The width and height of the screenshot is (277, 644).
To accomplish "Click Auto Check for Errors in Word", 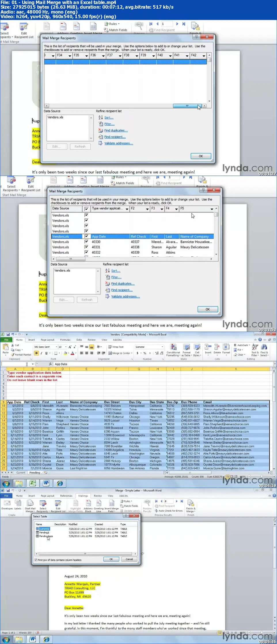I will [x=169, y=510].
